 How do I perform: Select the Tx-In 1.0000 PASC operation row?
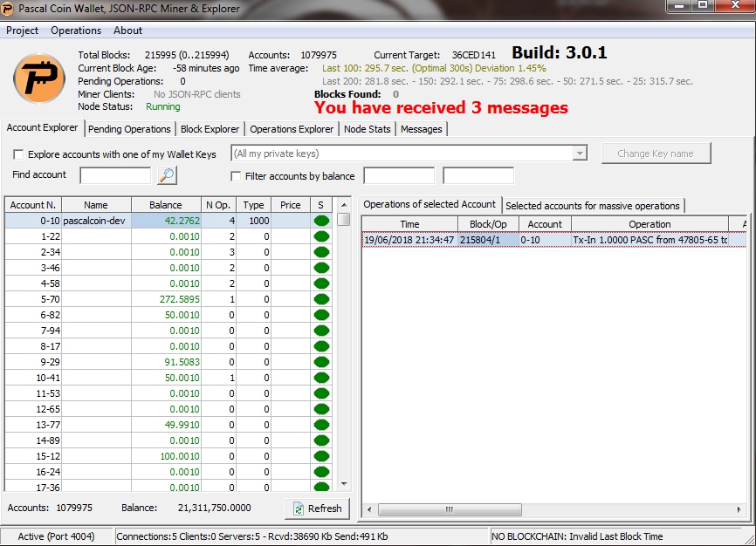[554, 240]
